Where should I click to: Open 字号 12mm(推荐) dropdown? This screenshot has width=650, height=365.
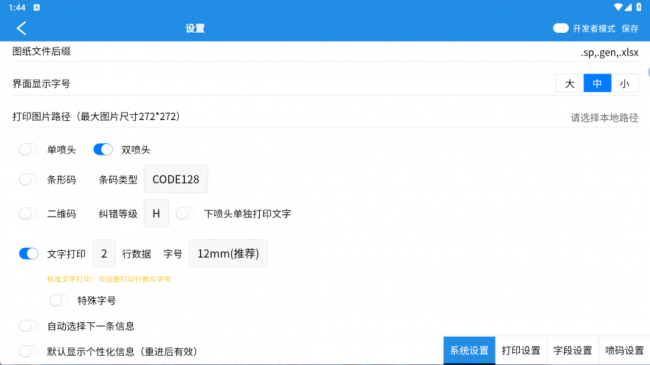(228, 253)
